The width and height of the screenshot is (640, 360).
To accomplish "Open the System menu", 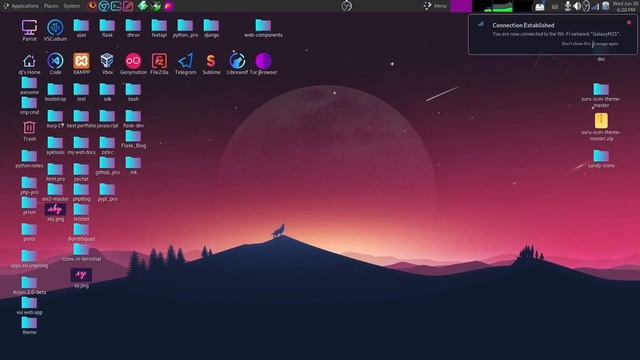I will (x=71, y=6).
